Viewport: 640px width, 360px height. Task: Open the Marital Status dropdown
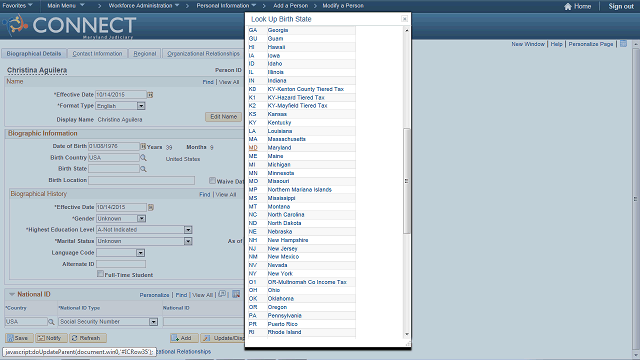tap(188, 241)
